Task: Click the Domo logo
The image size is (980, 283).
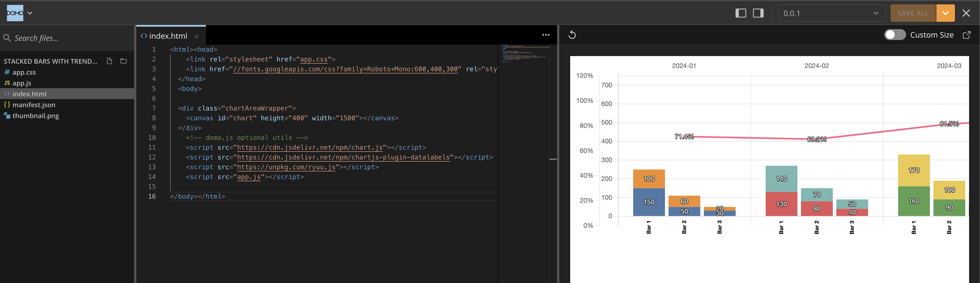Action: 15,13
